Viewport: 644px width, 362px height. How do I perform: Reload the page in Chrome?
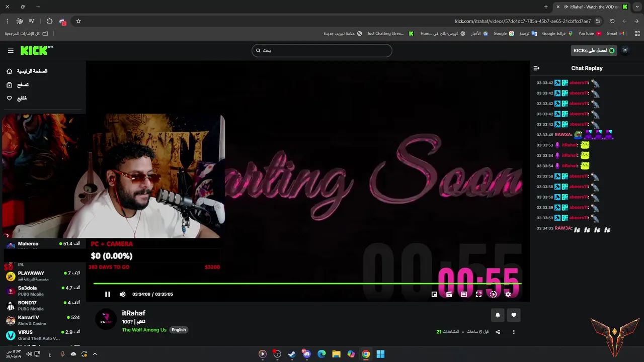pos(612,21)
